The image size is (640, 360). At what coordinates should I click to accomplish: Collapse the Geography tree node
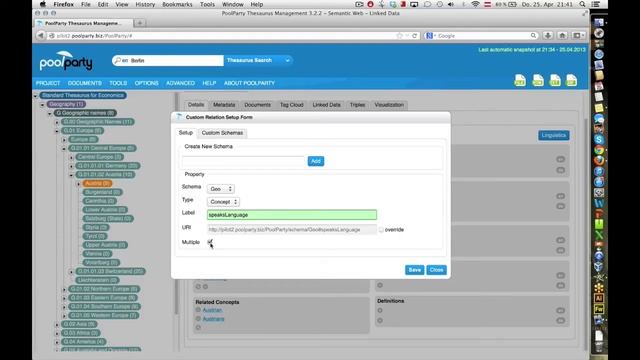(x=42, y=104)
